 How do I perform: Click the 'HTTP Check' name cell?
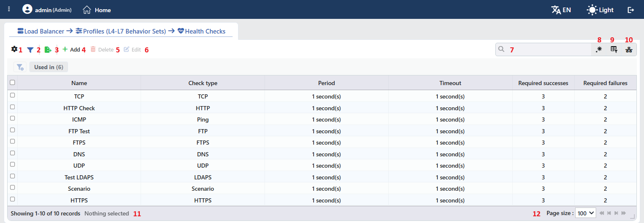(79, 108)
